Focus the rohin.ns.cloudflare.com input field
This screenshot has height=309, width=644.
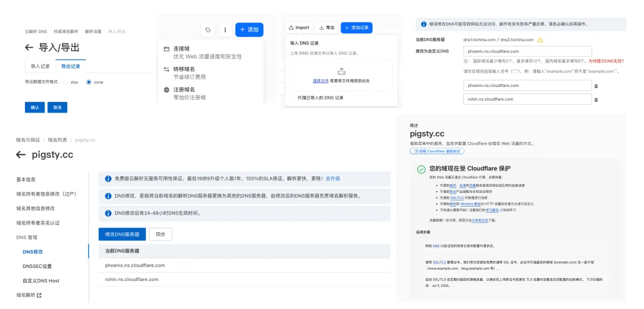pos(527,99)
